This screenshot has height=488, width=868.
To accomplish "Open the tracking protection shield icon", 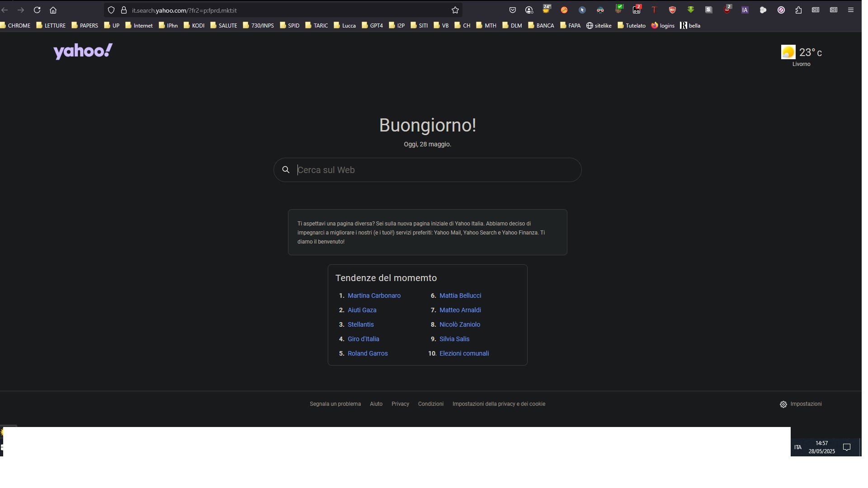I will 111,10.
